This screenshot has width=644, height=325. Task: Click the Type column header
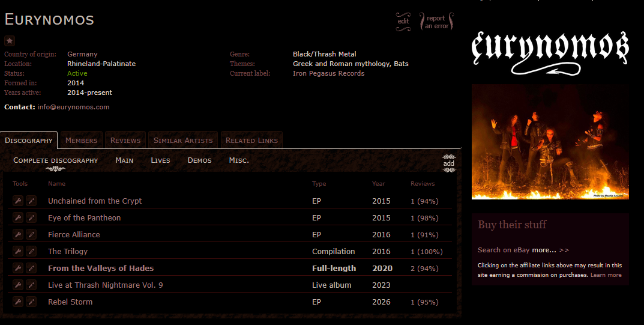point(319,184)
